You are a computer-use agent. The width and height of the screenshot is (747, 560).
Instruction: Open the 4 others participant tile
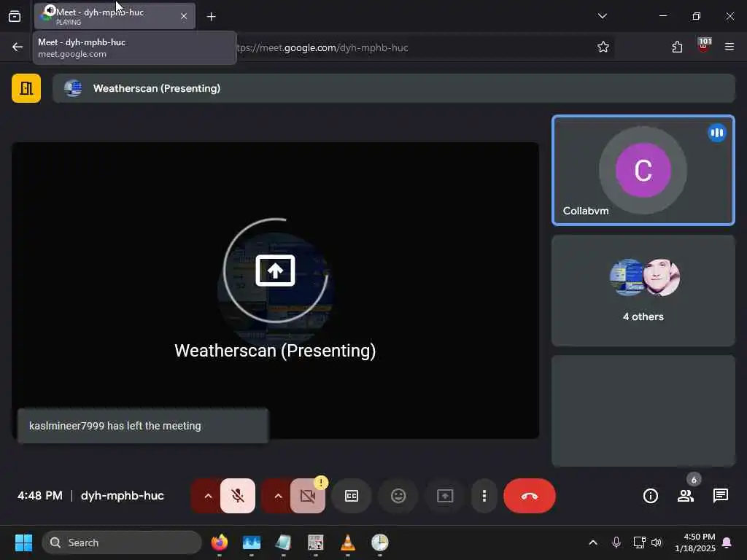coord(643,290)
